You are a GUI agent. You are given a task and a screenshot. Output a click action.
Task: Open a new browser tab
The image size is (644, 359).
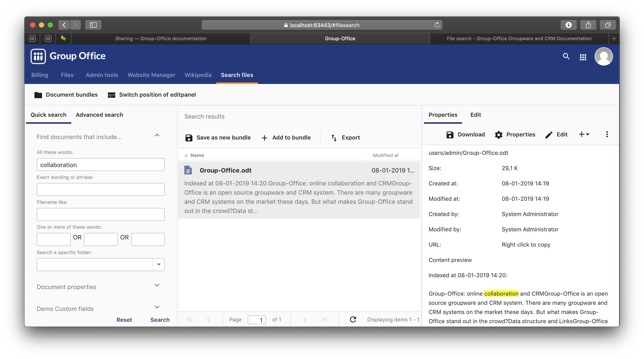pyautogui.click(x=614, y=38)
